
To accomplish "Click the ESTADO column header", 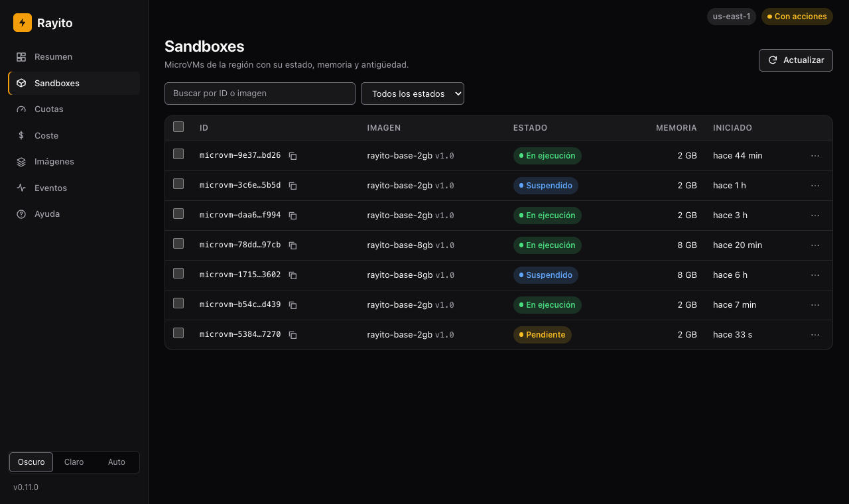I will pyautogui.click(x=531, y=128).
